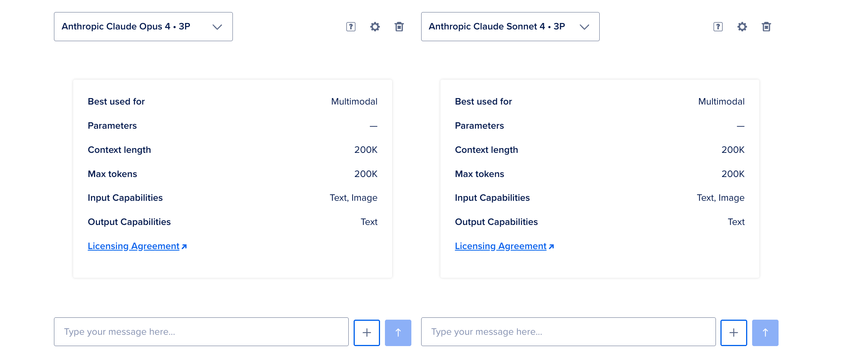The height and width of the screenshot is (354, 868).
Task: Delete the Claude Sonnet 4 comparison panel
Action: coord(766,26)
